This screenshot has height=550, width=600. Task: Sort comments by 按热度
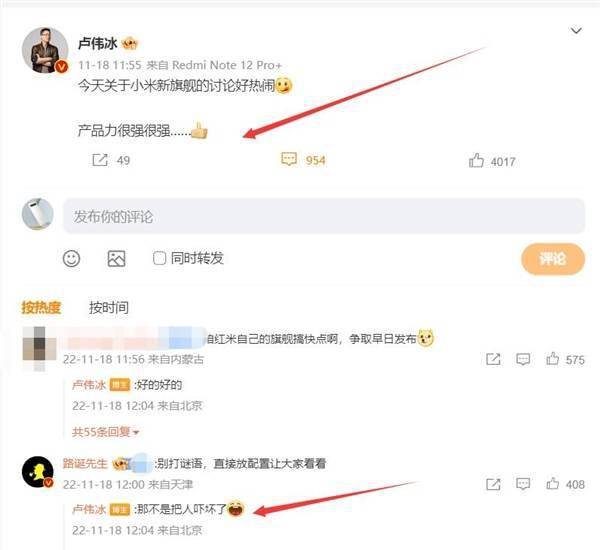click(x=41, y=307)
